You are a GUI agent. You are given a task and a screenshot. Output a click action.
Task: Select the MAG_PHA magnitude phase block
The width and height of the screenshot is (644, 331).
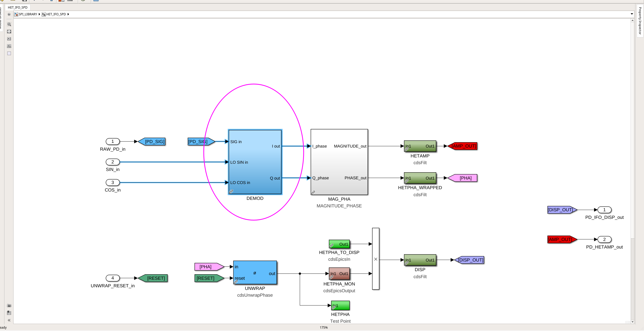pyautogui.click(x=339, y=162)
